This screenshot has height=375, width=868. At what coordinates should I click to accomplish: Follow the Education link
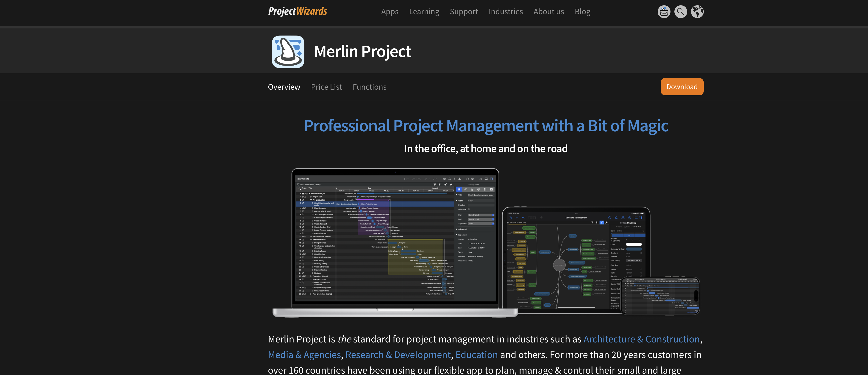tap(476, 354)
